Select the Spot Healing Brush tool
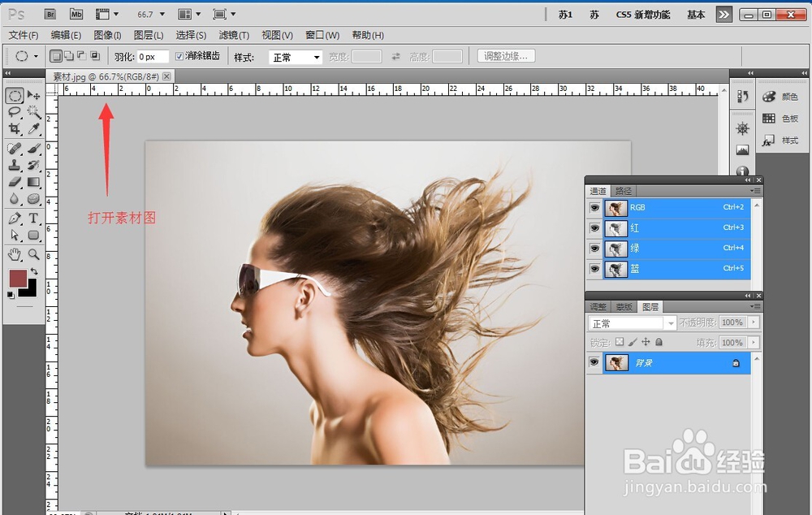The image size is (812, 515). coord(15,149)
